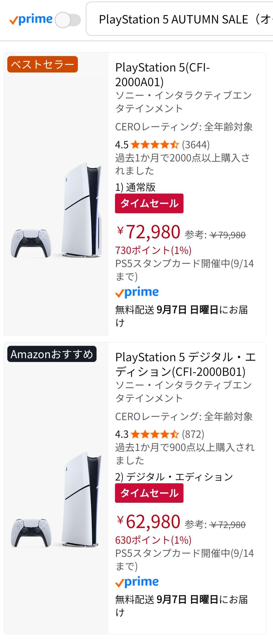Screen dimensions: 273x644
Task: Tap the orange ベストセラー badge
Action: point(42,64)
